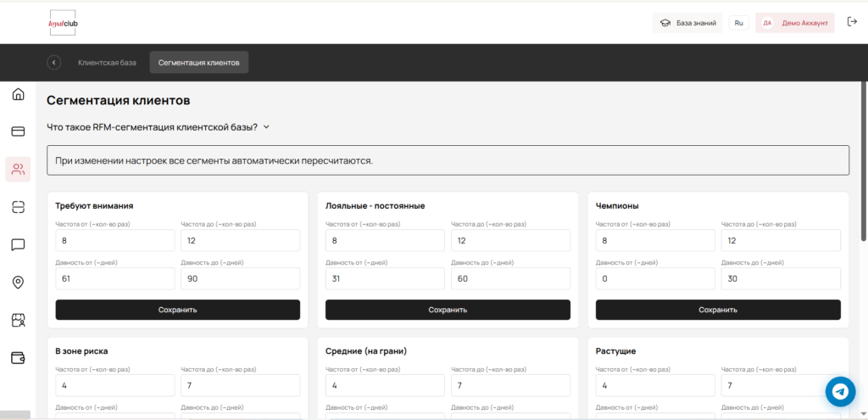
Task: Click the logout icon at top right
Action: coord(851,23)
